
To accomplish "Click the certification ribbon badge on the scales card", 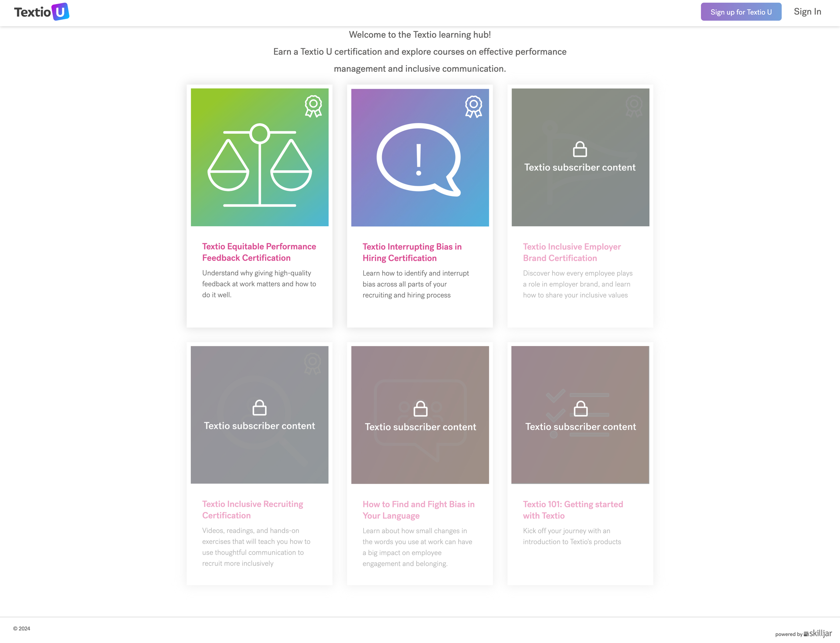I will pyautogui.click(x=313, y=106).
